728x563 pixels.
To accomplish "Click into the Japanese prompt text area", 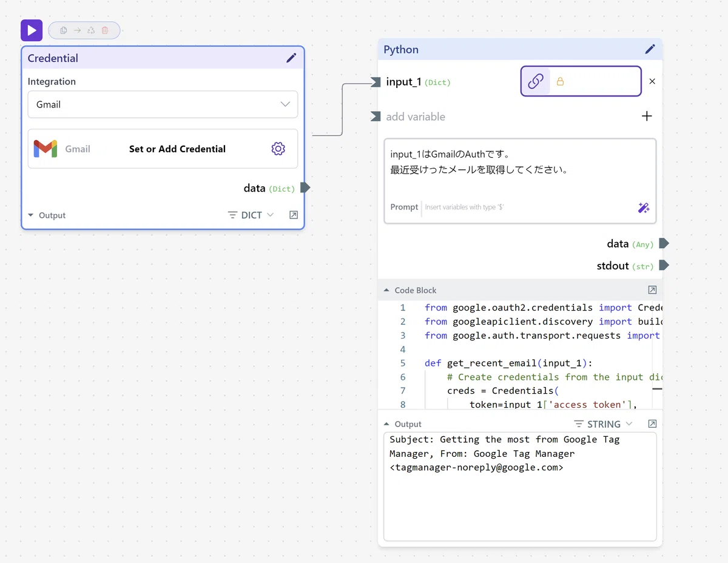I will pyautogui.click(x=520, y=169).
